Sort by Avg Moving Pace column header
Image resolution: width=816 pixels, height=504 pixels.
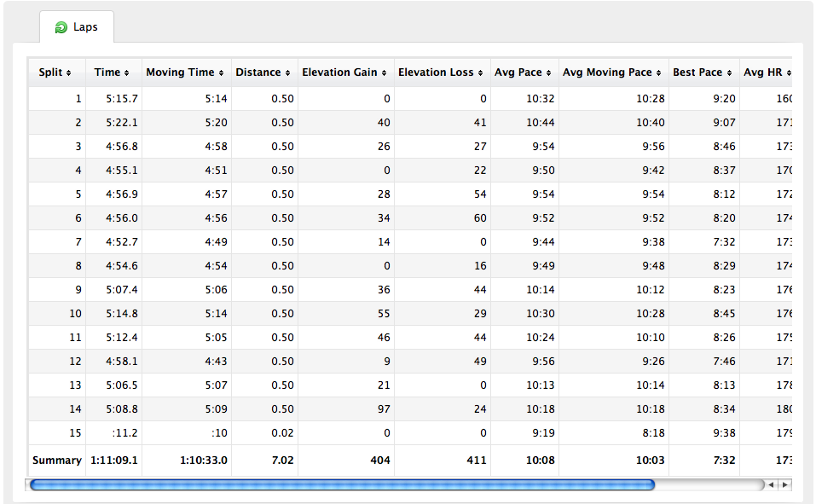pyautogui.click(x=614, y=72)
